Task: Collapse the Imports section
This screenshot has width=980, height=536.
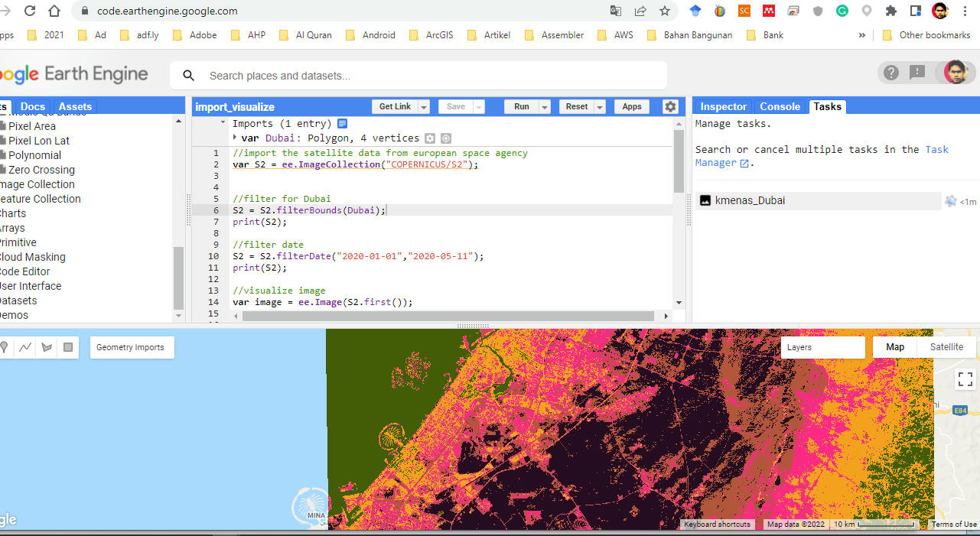Action: point(223,123)
